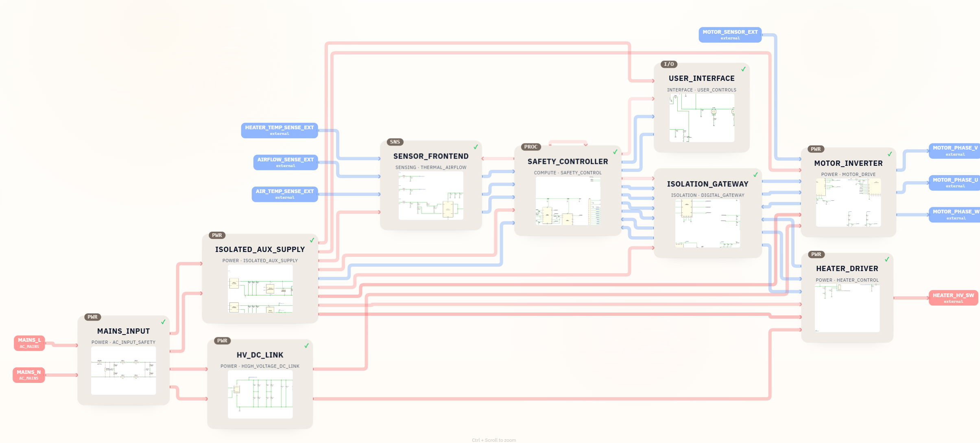Screen dimensions: 980x443
Task: Click the green checkmark on MOTOR_INVERTER block
Action: pos(890,154)
